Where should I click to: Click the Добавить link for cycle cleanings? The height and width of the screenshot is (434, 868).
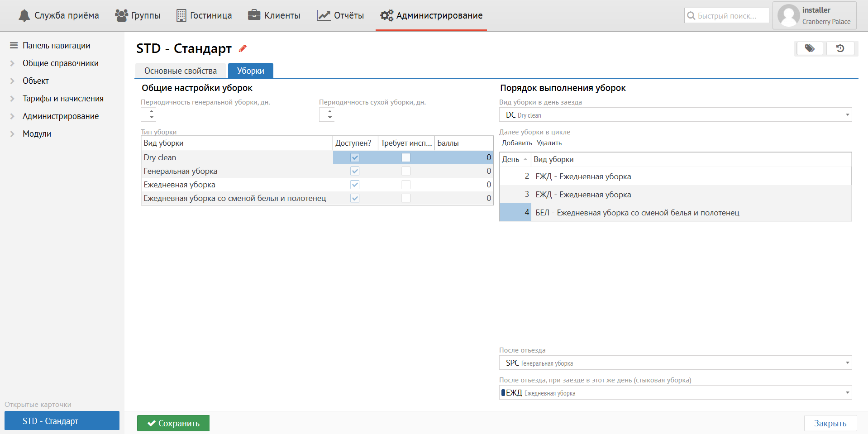tap(517, 143)
